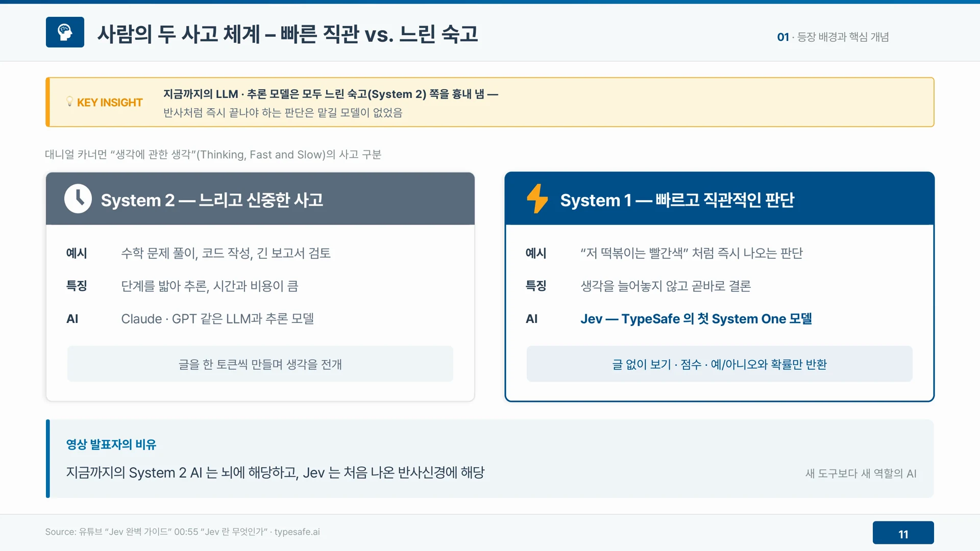Select 수학 문제 풀이, 코드 작성 example text

click(226, 253)
